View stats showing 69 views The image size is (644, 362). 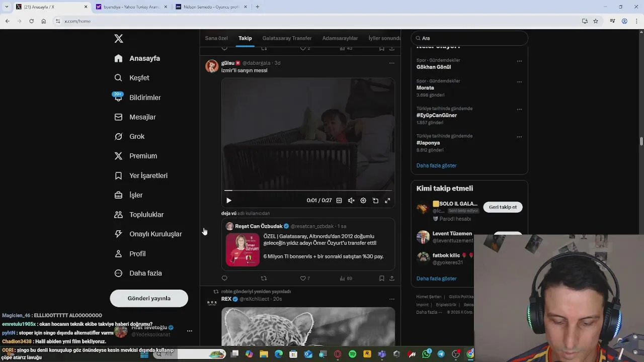click(x=346, y=278)
